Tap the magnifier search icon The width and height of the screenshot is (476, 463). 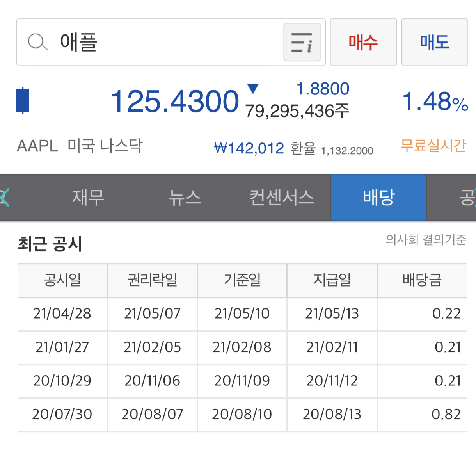click(38, 42)
